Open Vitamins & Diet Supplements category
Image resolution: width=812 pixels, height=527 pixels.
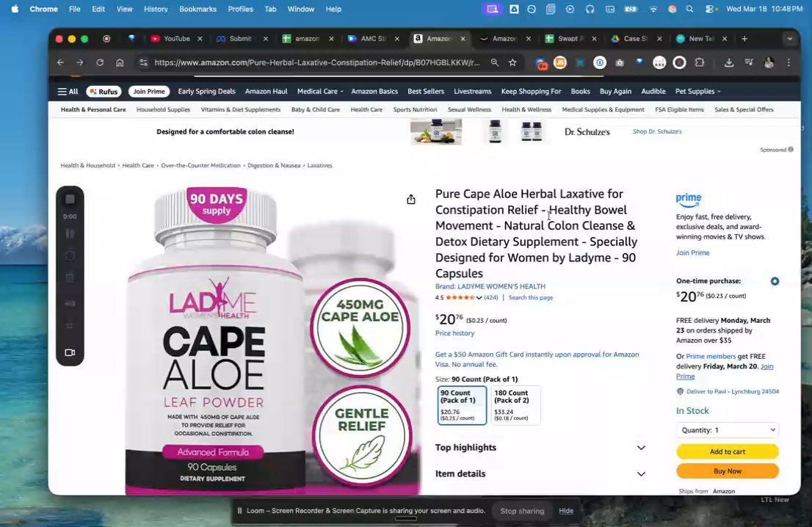coord(240,110)
